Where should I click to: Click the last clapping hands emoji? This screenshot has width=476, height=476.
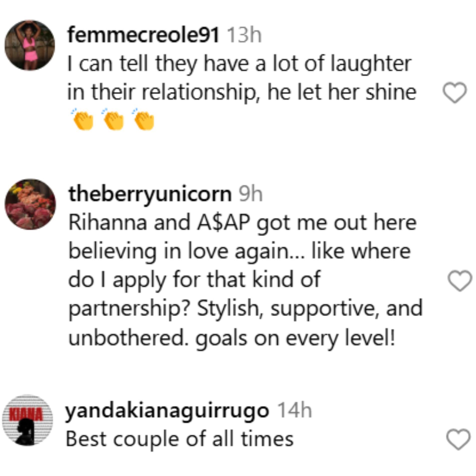click(x=144, y=120)
